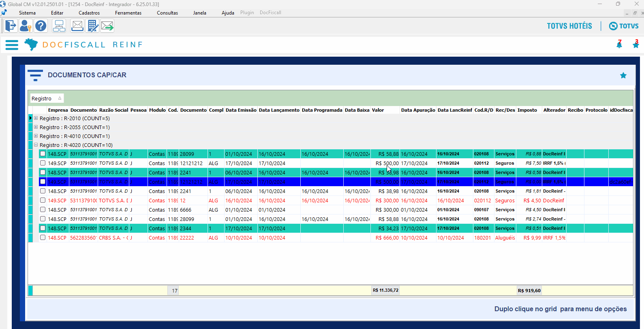Click the TOTVS logo
The height and width of the screenshot is (329, 644).
(624, 26)
